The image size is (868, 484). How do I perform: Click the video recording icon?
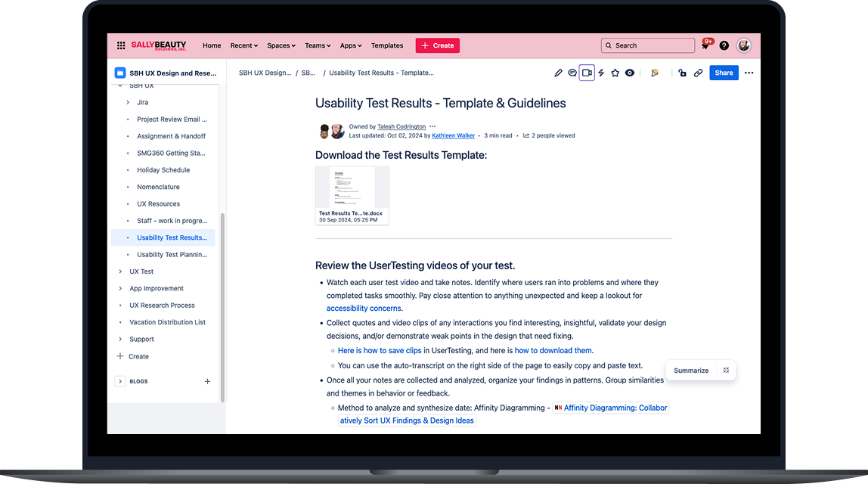587,73
